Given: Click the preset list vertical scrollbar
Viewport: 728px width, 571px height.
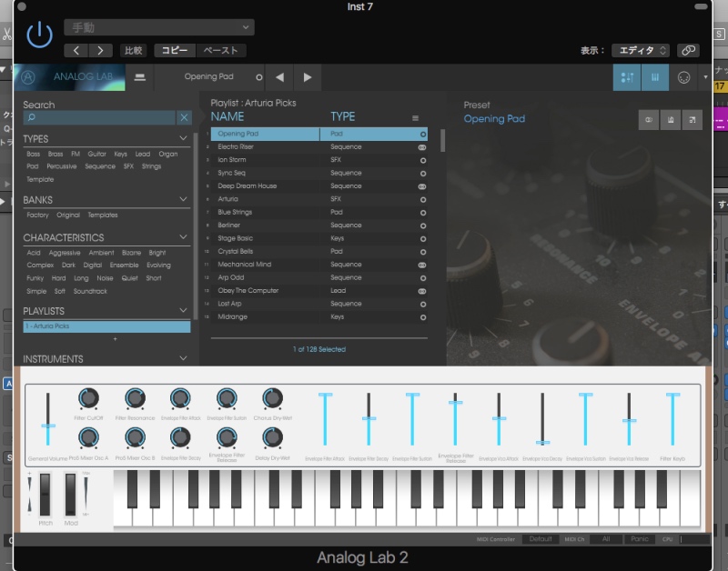Looking at the screenshot, I should (442, 141).
